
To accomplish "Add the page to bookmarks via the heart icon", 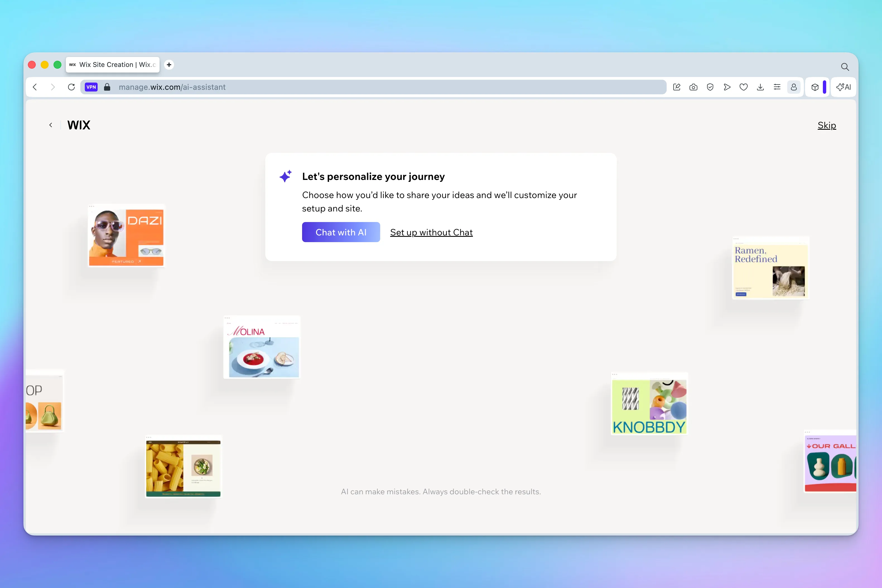I will tap(744, 87).
